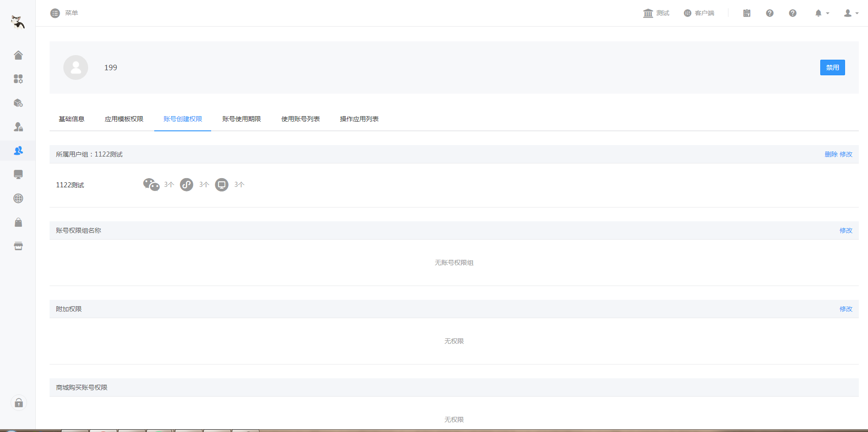Screen dimensions: 868x432
Task: Click the mini-program icon in 1122测试 row
Action: click(x=186, y=185)
